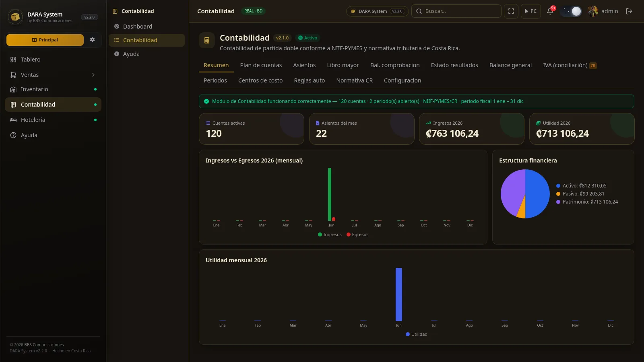Toggle Ingresos series in chart legend
644x362 pixels.
pyautogui.click(x=330, y=234)
